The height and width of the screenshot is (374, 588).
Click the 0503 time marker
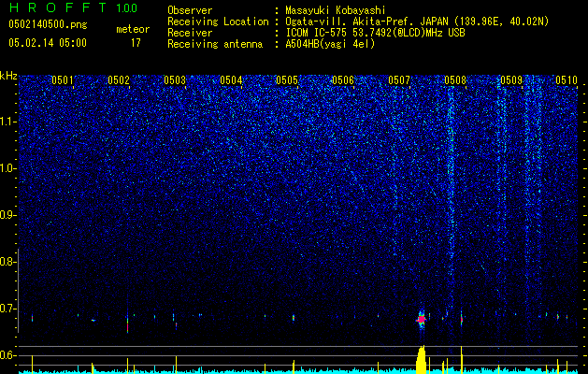pos(175,80)
